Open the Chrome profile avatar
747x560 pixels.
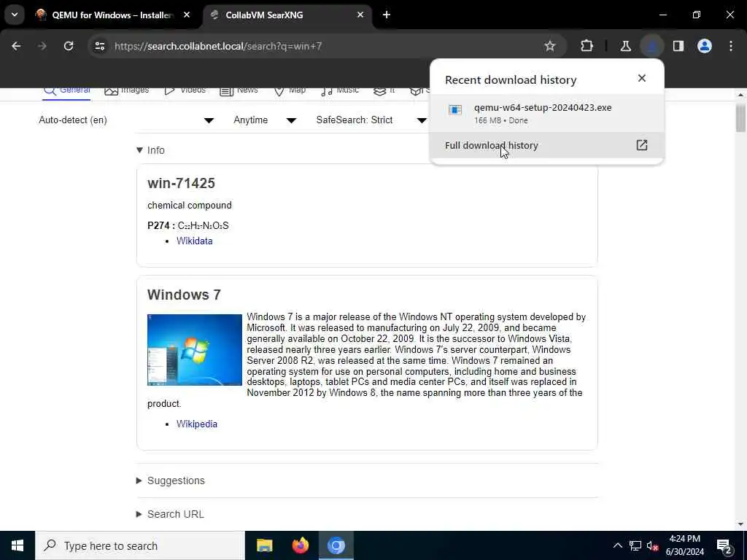(x=705, y=46)
